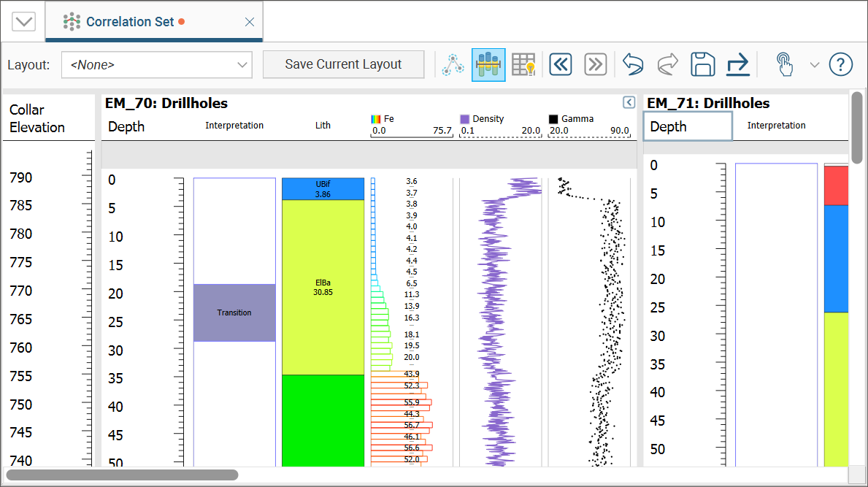Click the double-left navigation chevron button
Viewport: 868px width, 487px height.
coord(561,64)
